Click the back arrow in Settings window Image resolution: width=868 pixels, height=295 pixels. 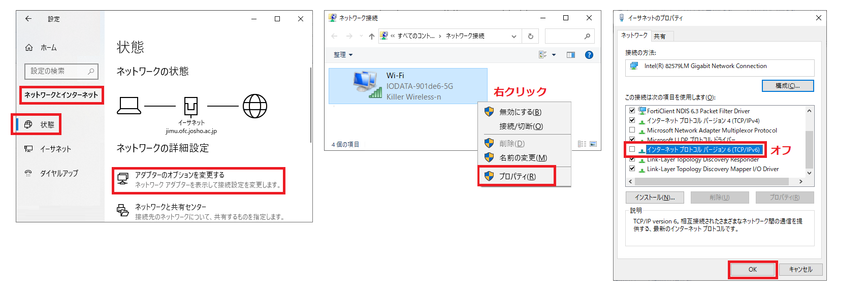[28, 19]
